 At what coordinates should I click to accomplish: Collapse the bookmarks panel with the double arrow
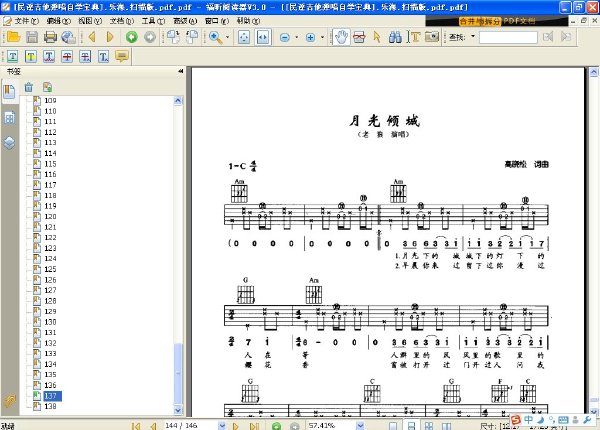pyautogui.click(x=181, y=71)
